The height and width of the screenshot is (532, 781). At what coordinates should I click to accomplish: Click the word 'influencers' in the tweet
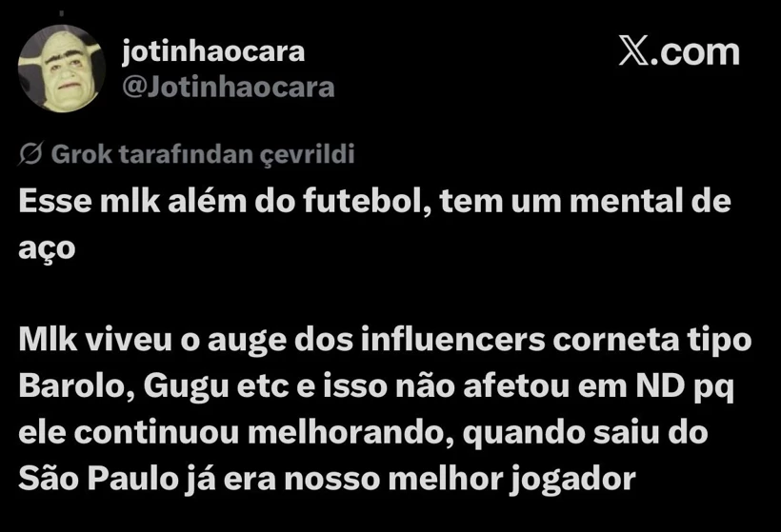point(452,340)
